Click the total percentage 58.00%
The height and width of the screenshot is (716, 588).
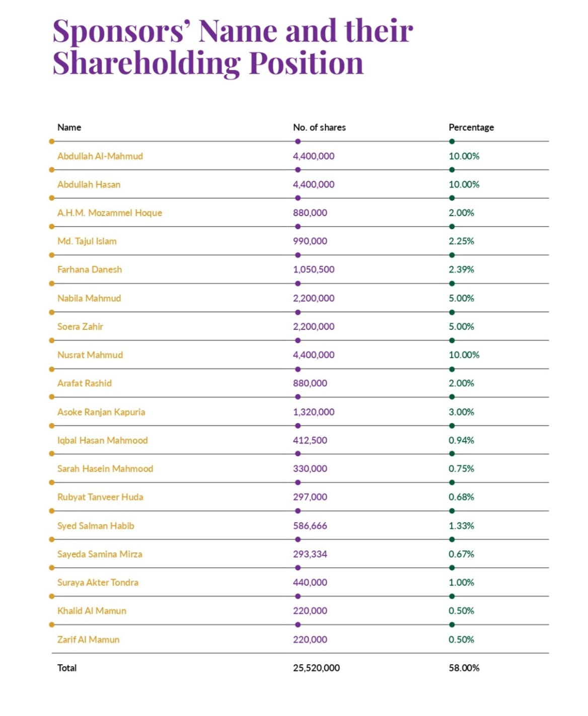tap(464, 668)
